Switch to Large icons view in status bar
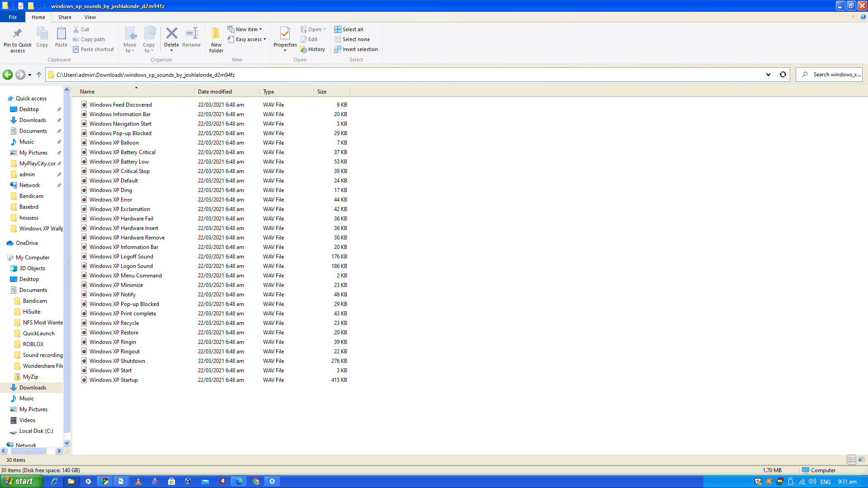The width and height of the screenshot is (868, 488). [x=861, y=460]
